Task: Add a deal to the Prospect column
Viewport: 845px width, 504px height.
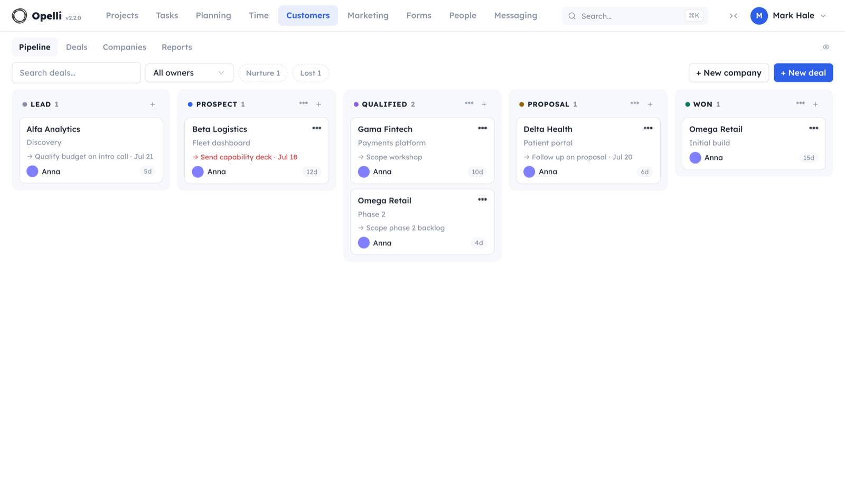Action: [318, 104]
